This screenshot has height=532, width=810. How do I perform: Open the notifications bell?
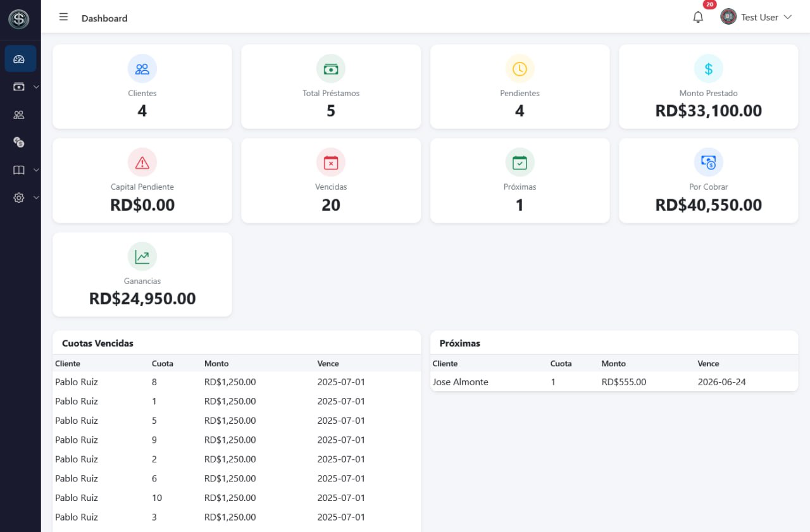point(698,18)
